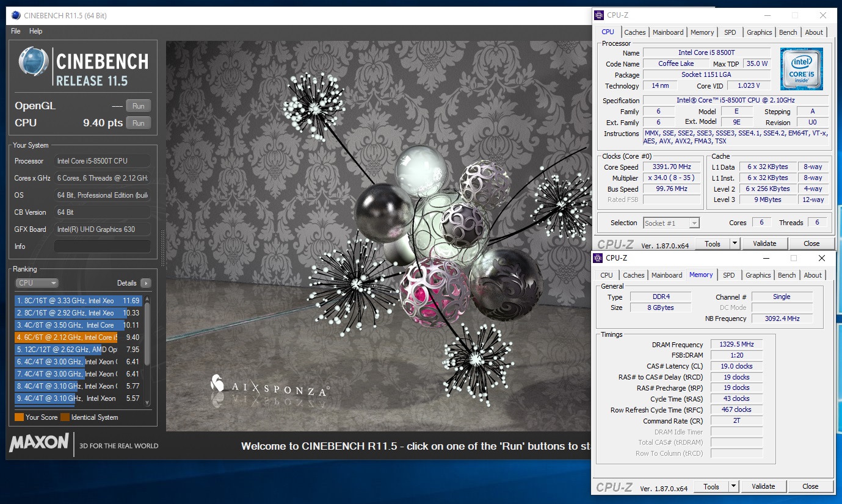Run the CPU benchmark
Image resolution: width=842 pixels, height=504 pixels.
139,123
